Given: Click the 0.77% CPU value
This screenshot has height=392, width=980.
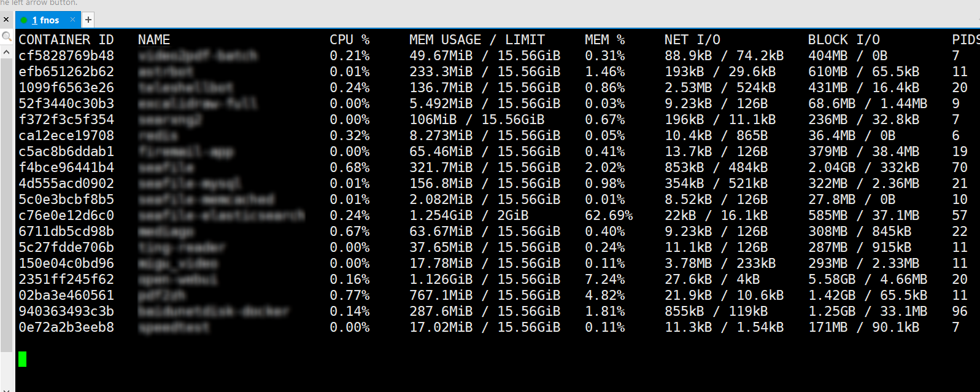Looking at the screenshot, I should [x=349, y=296].
